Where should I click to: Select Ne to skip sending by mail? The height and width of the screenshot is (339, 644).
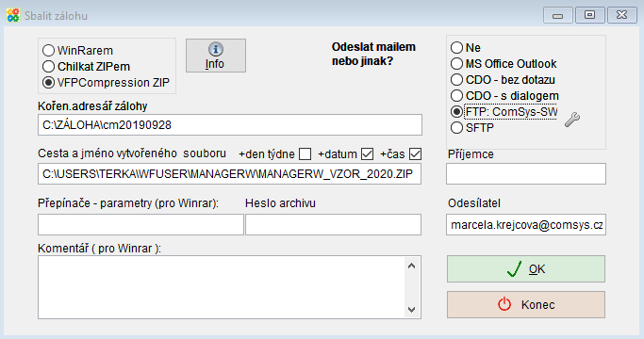[456, 48]
